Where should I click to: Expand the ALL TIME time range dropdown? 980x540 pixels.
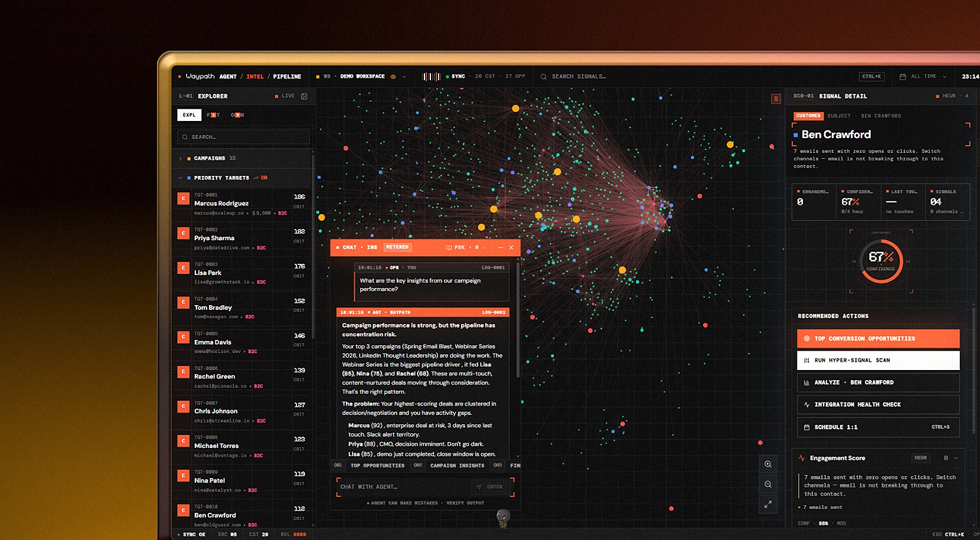click(x=944, y=76)
